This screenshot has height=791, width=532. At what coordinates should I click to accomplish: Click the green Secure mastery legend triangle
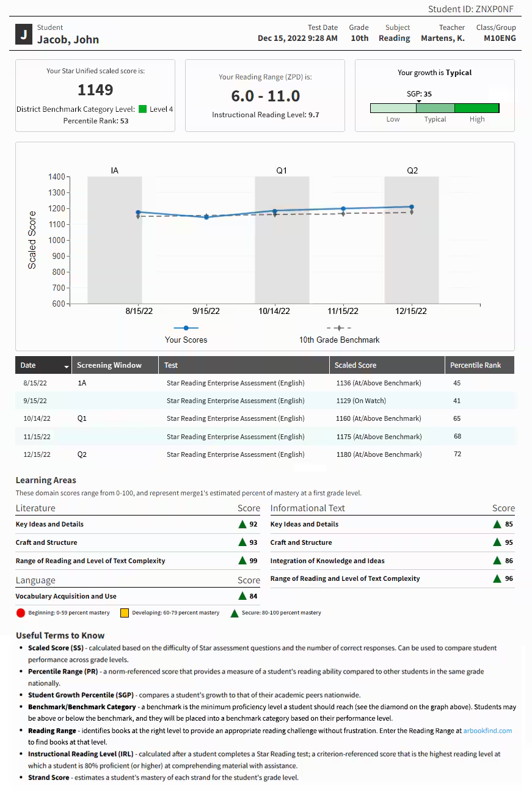234,613
